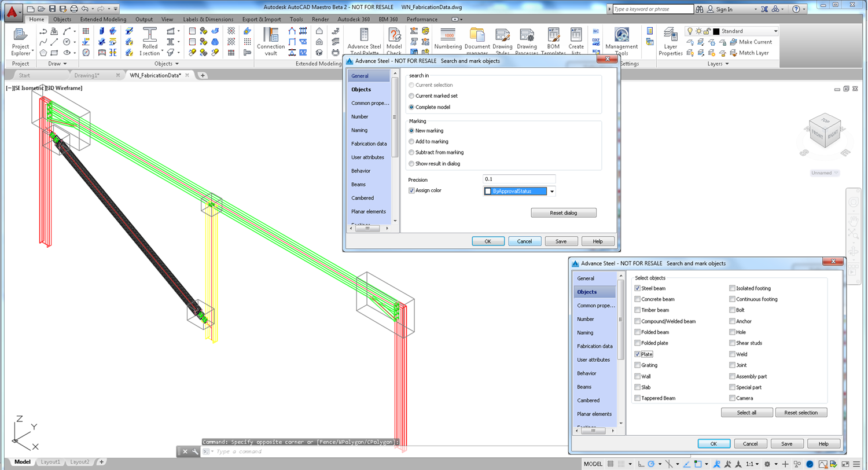This screenshot has height=470, width=868.
Task: Click Save in the General dialog
Action: click(x=560, y=241)
